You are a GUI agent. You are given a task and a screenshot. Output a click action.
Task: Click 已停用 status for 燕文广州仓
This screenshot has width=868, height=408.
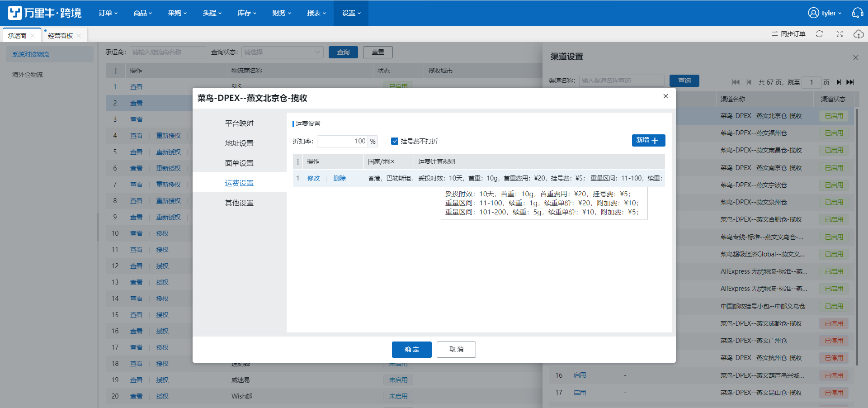point(834,341)
